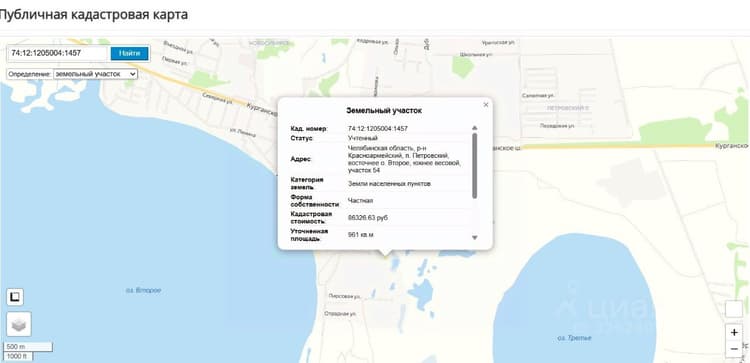The height and width of the screenshot is (363, 750).
Task: Select the Челябинская область address value
Action: 405,159
